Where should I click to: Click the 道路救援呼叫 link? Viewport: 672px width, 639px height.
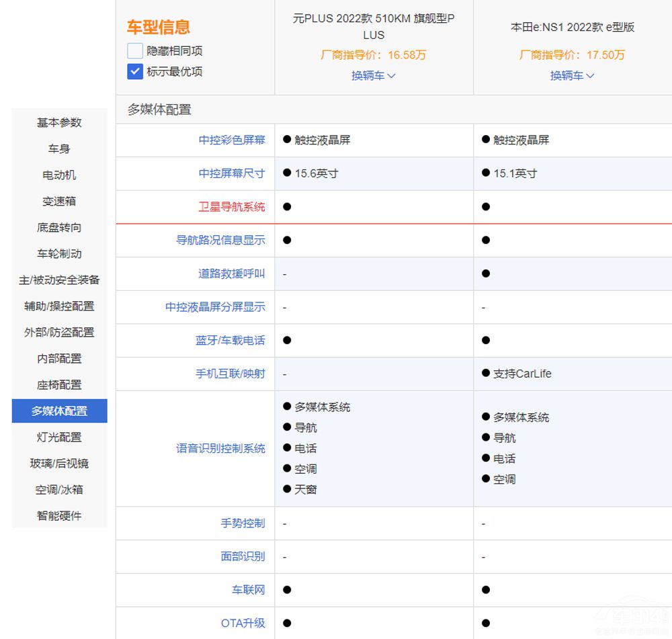pyautogui.click(x=232, y=273)
